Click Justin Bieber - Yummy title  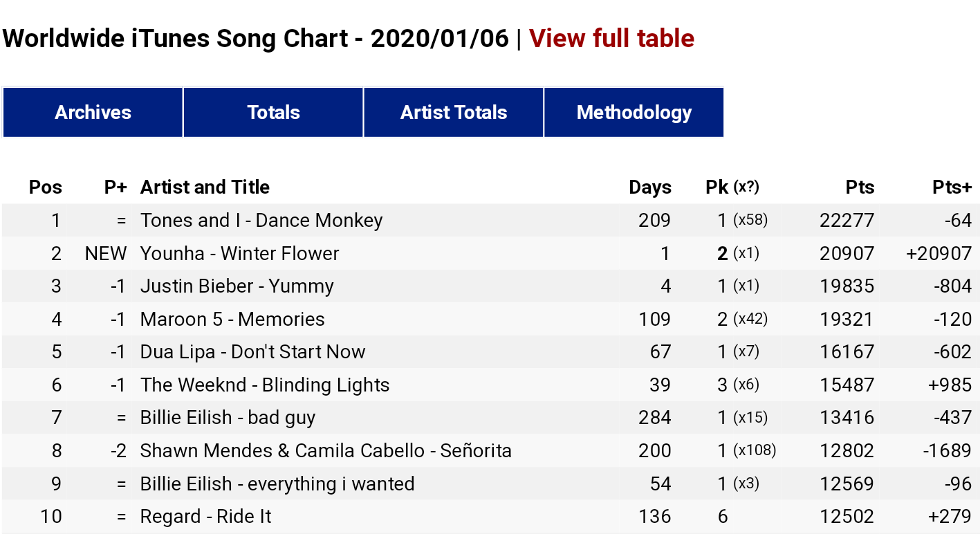point(237,286)
